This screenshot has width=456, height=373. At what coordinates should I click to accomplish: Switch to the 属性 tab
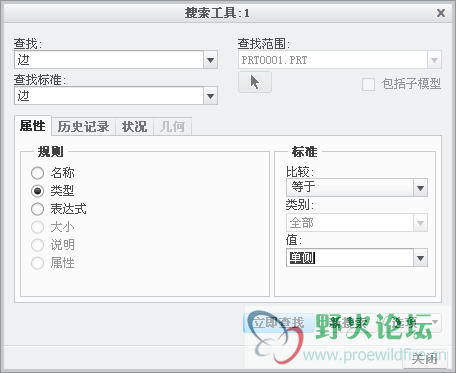(32, 126)
